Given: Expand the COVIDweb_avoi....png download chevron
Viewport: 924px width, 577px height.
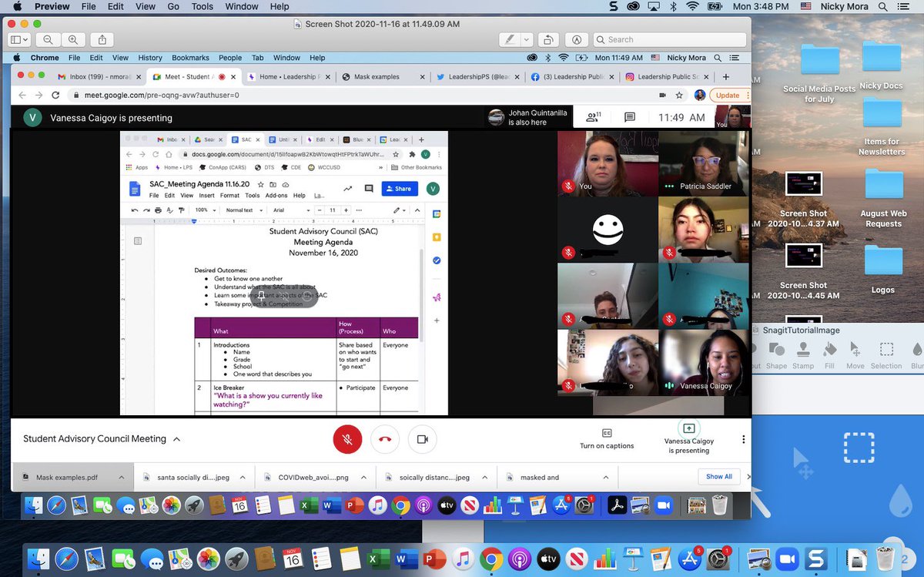Looking at the screenshot, I should pyautogui.click(x=363, y=477).
